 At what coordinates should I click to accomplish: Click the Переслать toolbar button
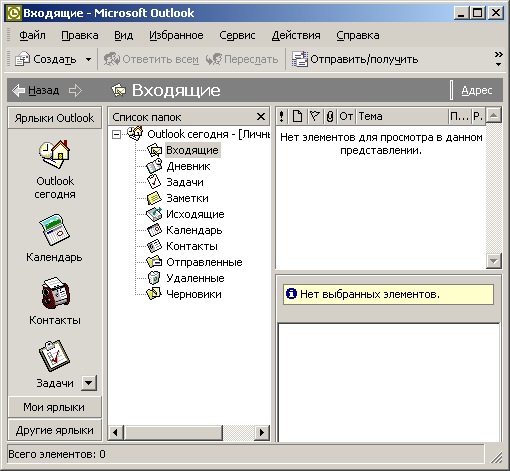(x=242, y=59)
